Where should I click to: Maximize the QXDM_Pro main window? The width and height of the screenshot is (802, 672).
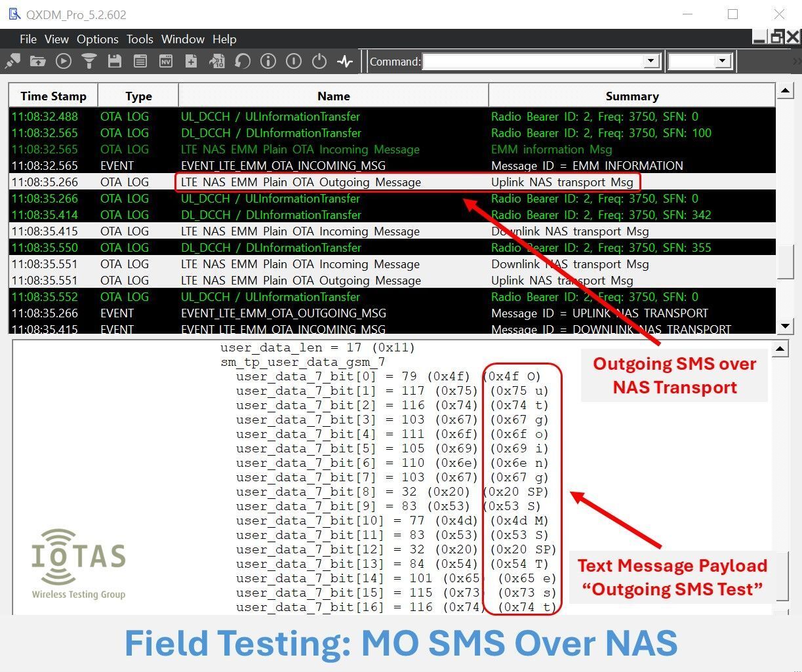732,14
